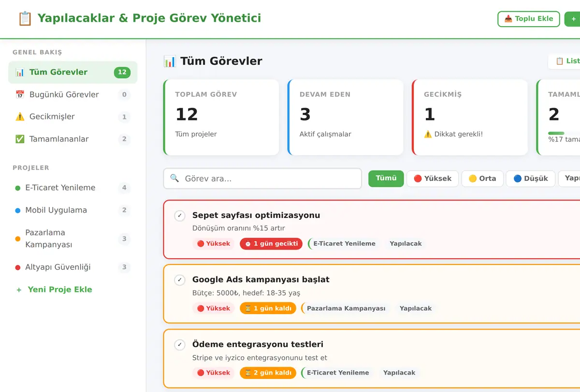This screenshot has height=392, width=580.
Task: Click Pazarlama Kampanyası tag on Google Ads task
Action: [346, 308]
